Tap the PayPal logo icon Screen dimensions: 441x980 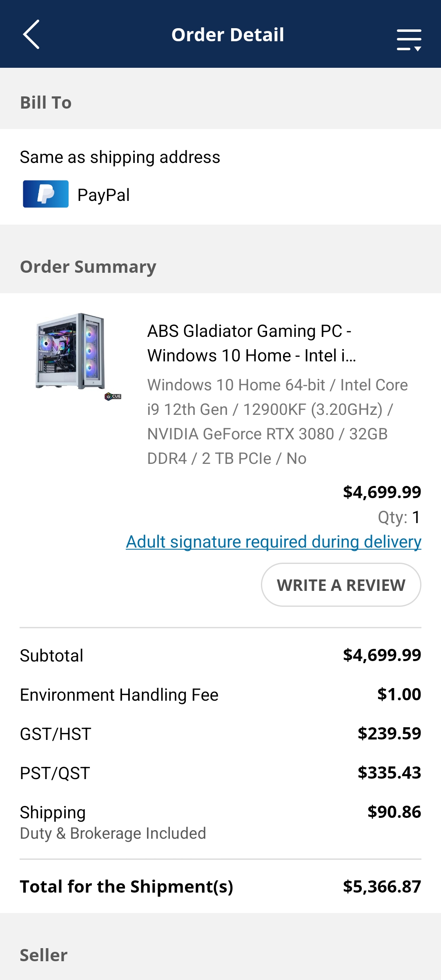coord(46,194)
